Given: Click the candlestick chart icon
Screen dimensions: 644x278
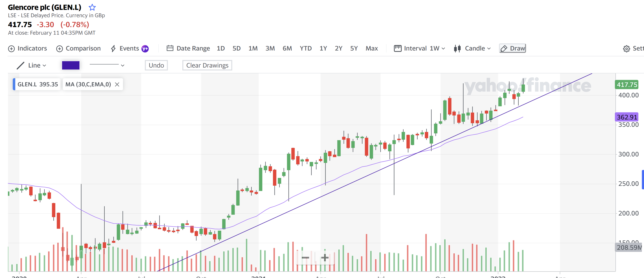Looking at the screenshot, I should coord(457,48).
